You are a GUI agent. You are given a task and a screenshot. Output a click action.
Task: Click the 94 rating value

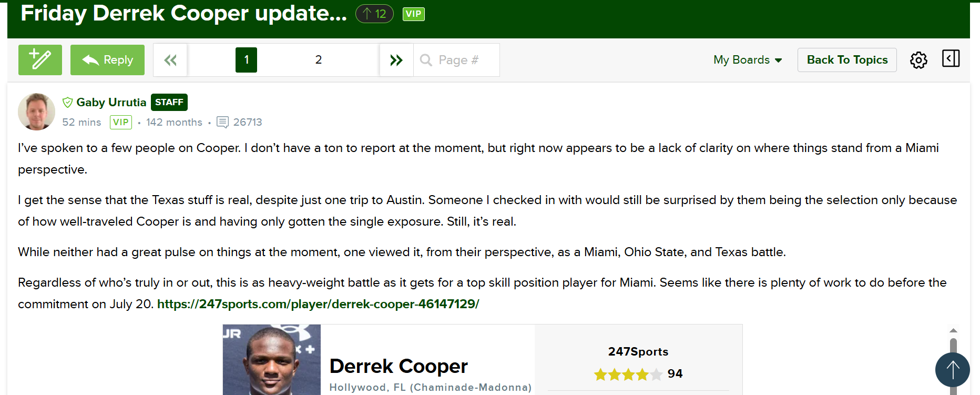point(675,373)
